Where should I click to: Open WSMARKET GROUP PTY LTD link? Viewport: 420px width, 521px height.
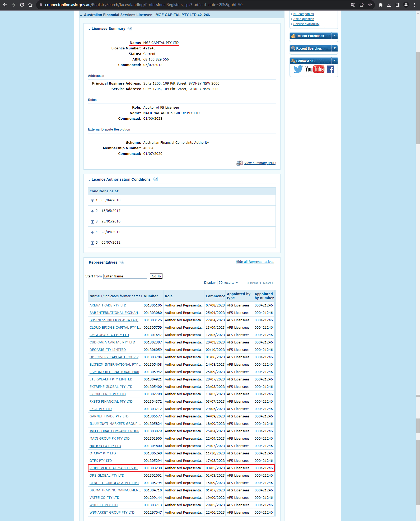[112, 512]
